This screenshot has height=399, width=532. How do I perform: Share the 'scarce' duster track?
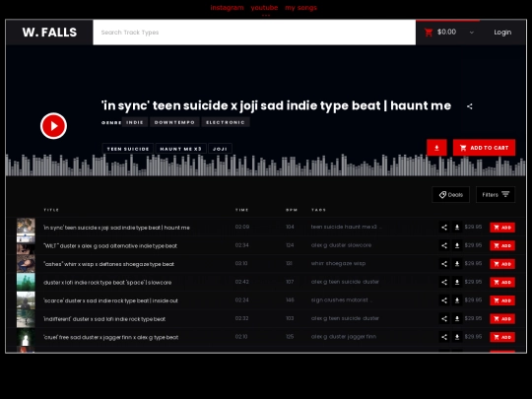(444, 300)
